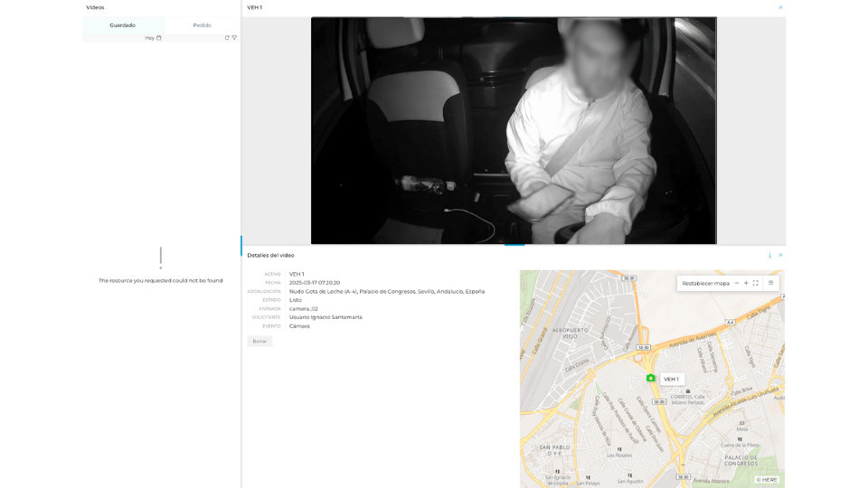This screenshot has height=488, width=868.
Task: Click the Videos panel title
Action: (x=95, y=7)
